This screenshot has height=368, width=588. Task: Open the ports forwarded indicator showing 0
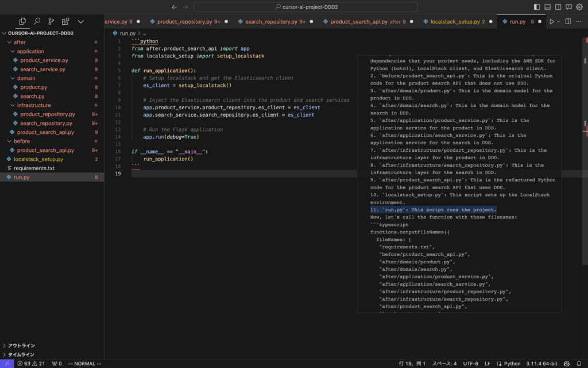57,363
